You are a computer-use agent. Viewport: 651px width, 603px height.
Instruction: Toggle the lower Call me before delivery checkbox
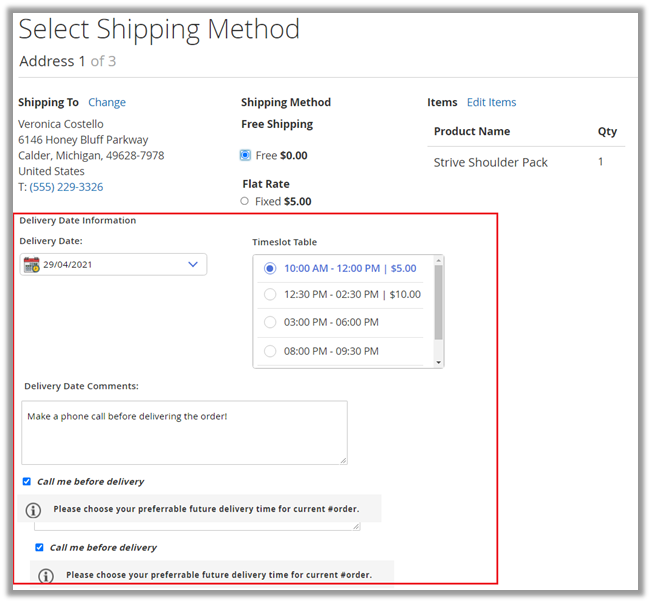39,547
